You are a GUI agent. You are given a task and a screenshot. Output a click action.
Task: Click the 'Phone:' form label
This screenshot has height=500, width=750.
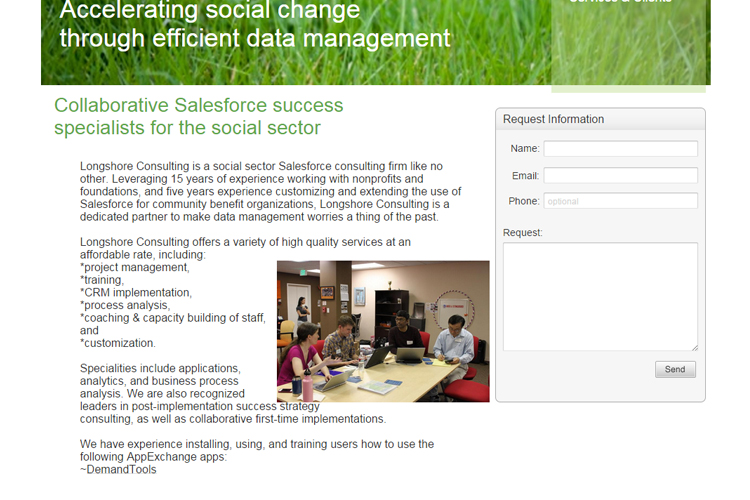tap(524, 201)
